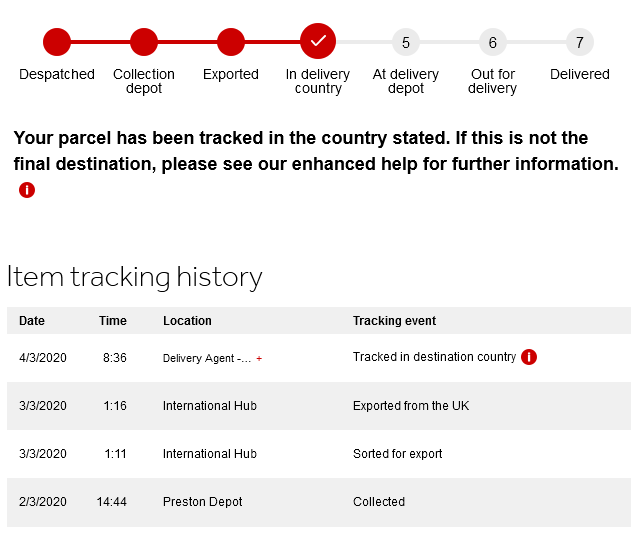Click the Collection depot step circle
The width and height of the screenshot is (639, 536).
144,42
